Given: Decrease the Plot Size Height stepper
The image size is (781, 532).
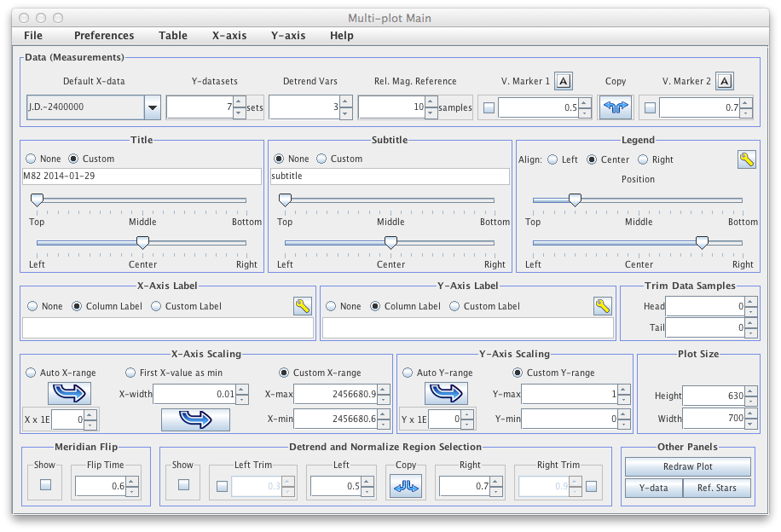Looking at the screenshot, I should click(x=749, y=400).
